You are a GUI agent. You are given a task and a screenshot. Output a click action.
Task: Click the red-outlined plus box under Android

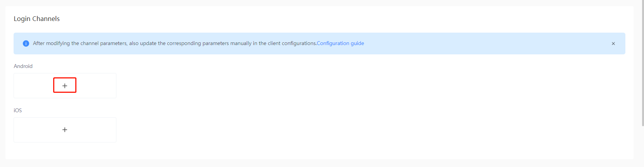click(x=65, y=85)
